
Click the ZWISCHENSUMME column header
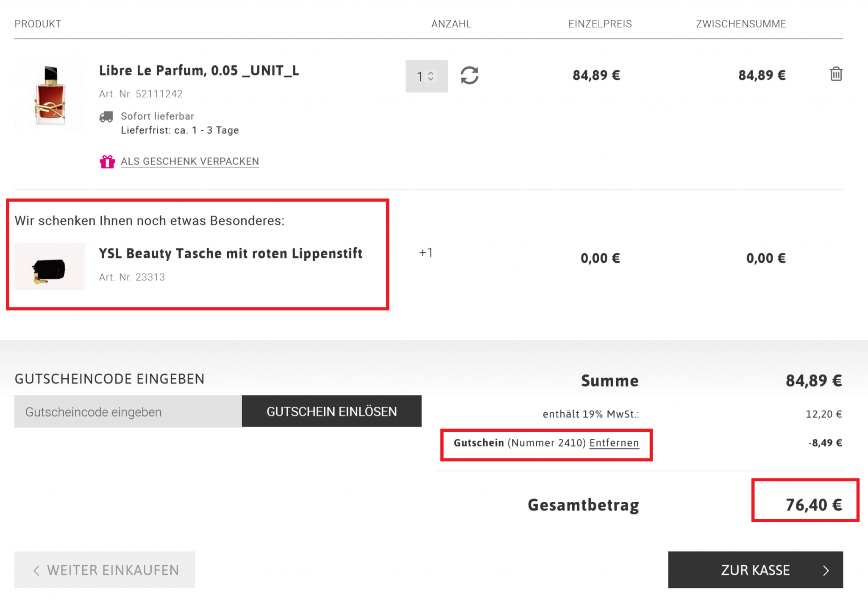click(740, 24)
